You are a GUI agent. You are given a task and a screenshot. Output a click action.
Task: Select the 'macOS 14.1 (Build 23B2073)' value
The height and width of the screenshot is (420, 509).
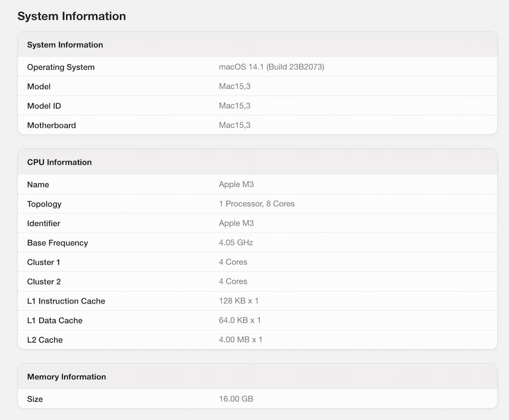click(271, 67)
